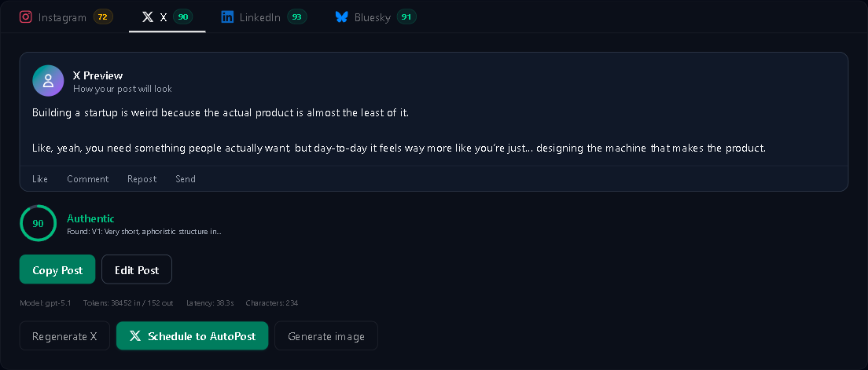Click Repost in the preview actions
The image size is (868, 370).
[142, 178]
